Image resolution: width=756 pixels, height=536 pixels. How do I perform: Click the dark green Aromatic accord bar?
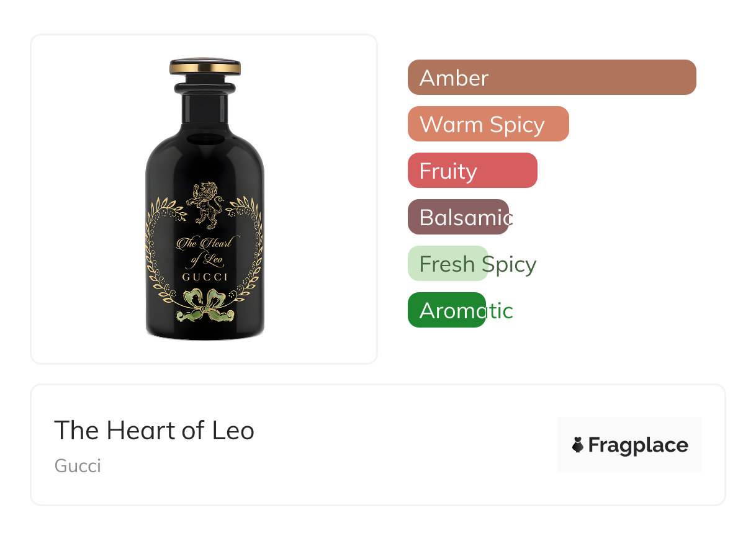(446, 310)
